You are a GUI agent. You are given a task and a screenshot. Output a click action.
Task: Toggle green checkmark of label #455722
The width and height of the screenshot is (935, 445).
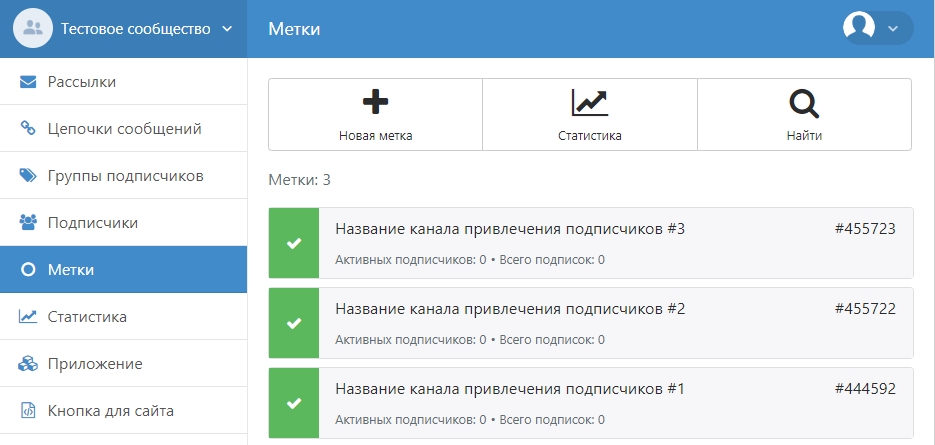click(x=294, y=323)
